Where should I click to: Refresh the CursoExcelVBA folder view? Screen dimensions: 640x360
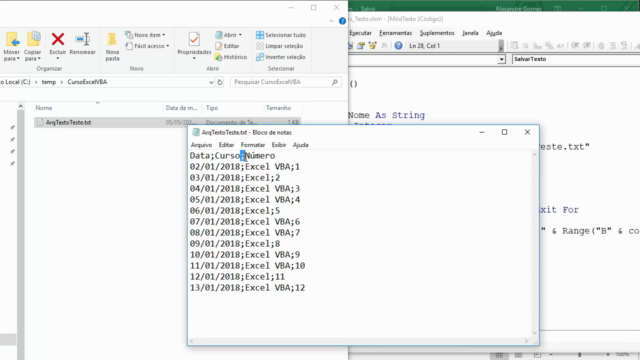(x=220, y=82)
